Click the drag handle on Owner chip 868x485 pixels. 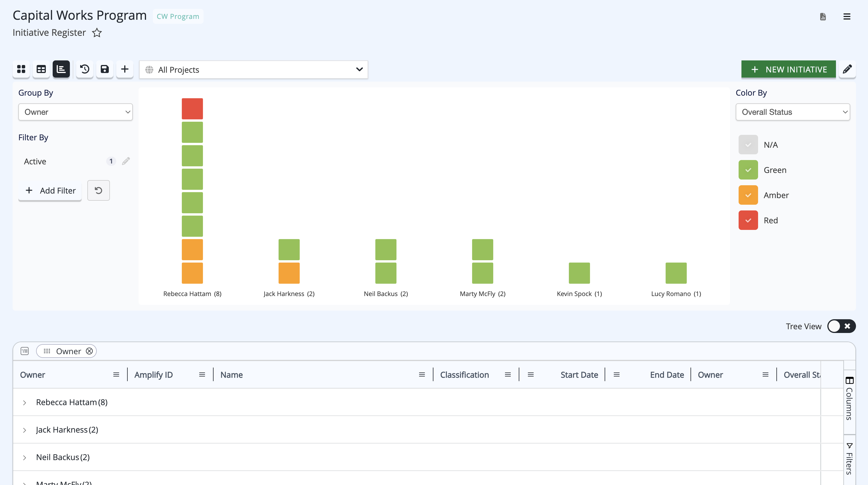47,351
